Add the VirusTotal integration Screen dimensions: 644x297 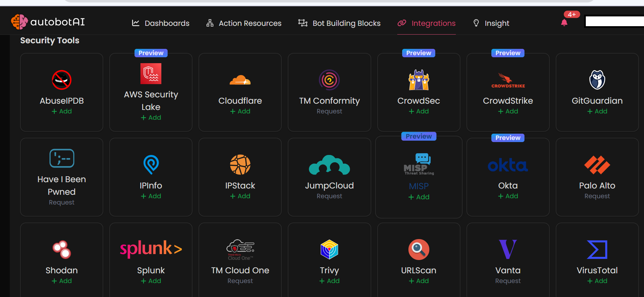[x=597, y=281]
